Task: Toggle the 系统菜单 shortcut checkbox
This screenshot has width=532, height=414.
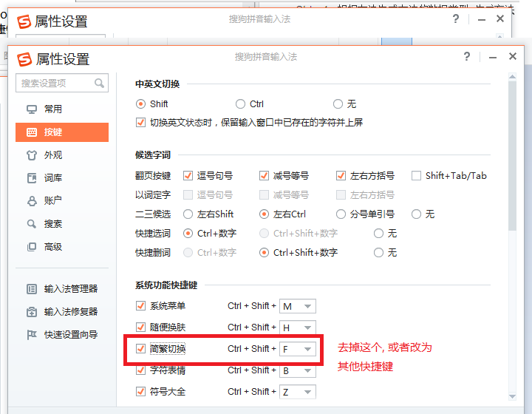Action: click(x=140, y=306)
